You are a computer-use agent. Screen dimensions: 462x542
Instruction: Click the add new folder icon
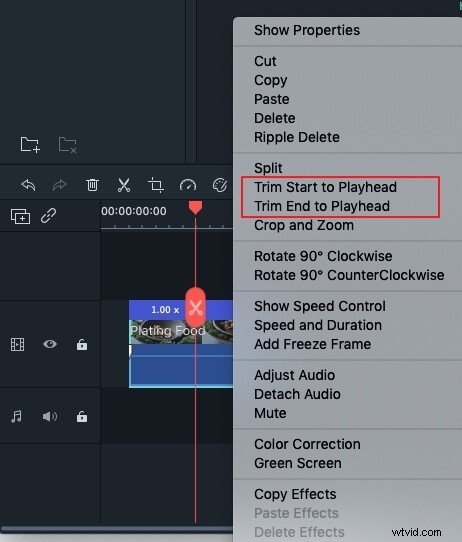(30, 144)
